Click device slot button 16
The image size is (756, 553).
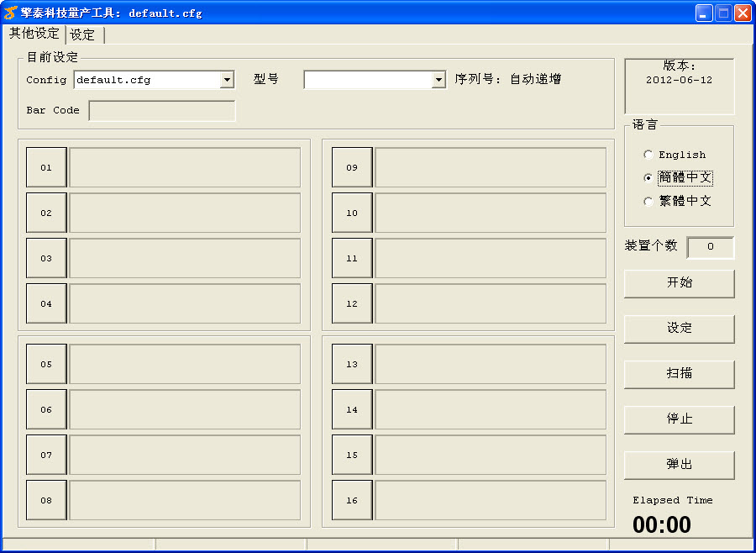[352, 501]
